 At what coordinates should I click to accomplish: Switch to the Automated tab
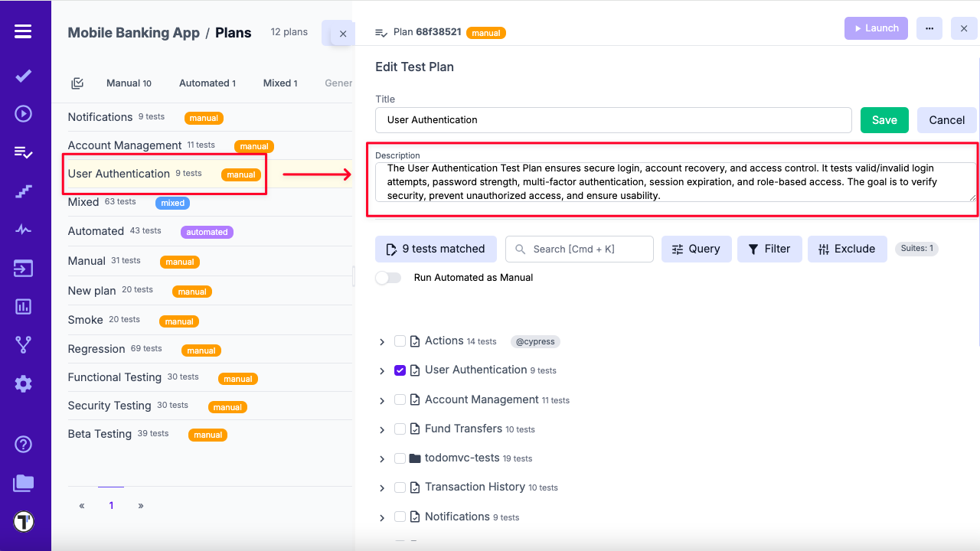207,83
